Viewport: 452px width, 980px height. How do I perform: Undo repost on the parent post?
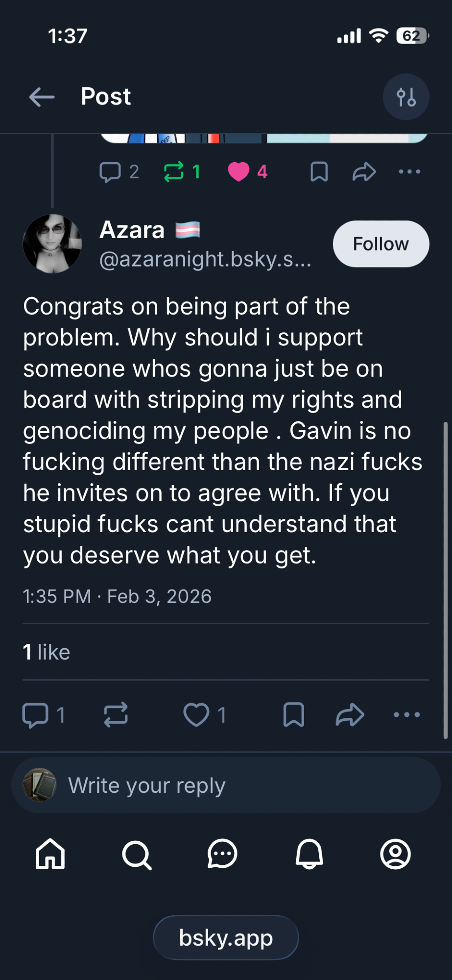point(174,172)
